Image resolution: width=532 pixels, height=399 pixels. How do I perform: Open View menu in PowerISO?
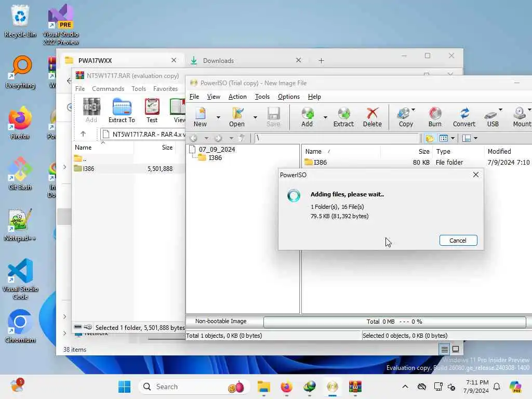click(214, 97)
